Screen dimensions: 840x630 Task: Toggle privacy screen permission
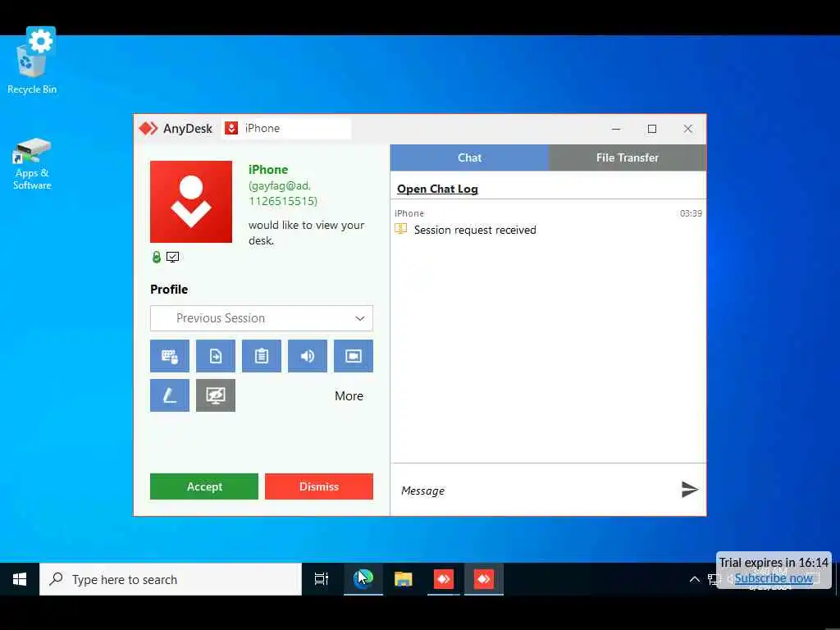click(x=216, y=395)
